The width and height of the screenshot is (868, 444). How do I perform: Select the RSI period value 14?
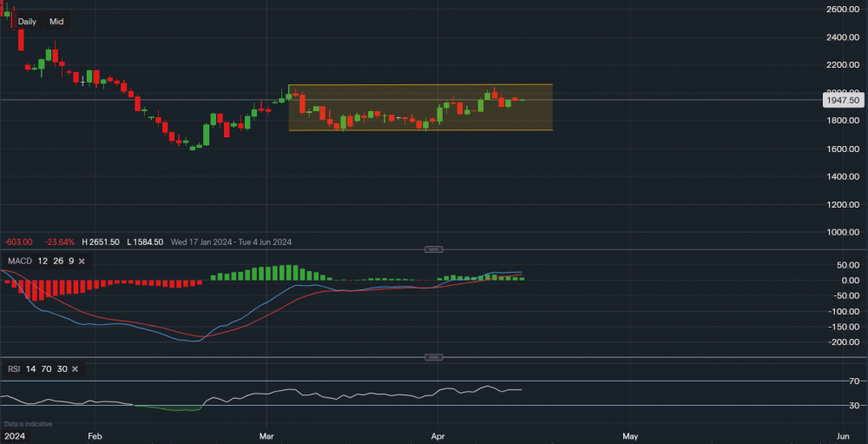[30, 369]
